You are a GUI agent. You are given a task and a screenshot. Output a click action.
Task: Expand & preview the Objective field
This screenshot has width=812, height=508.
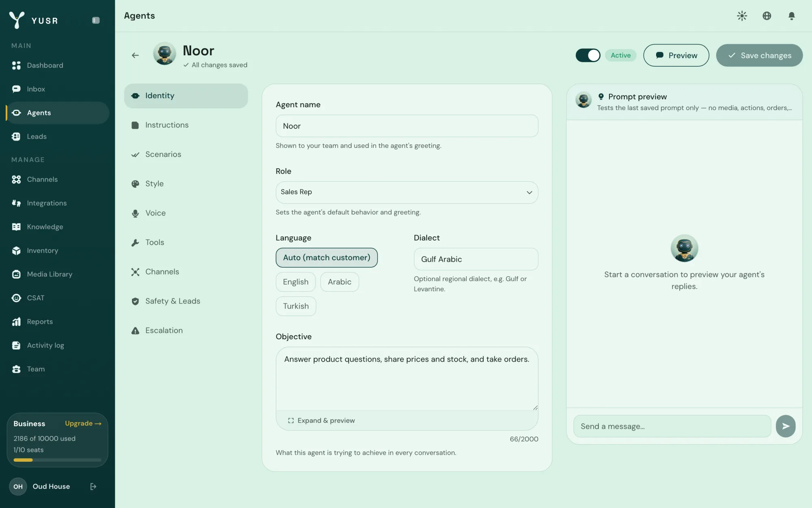tap(321, 421)
